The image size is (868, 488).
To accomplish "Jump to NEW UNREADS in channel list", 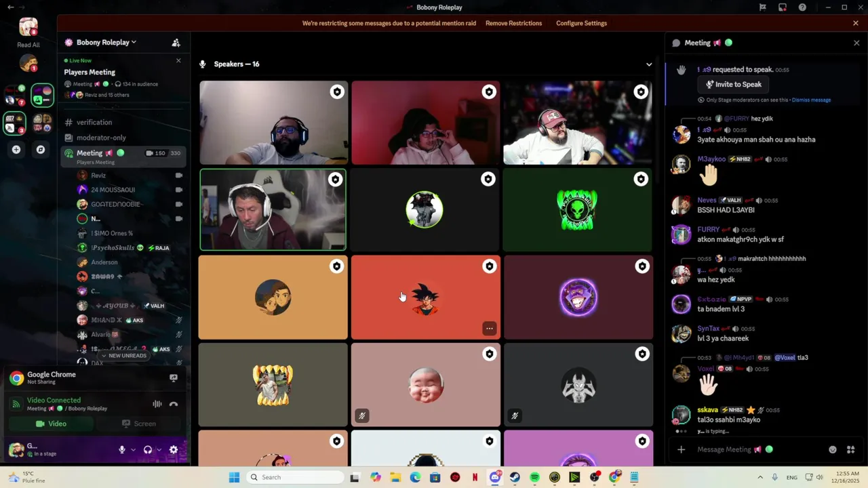I will [123, 355].
